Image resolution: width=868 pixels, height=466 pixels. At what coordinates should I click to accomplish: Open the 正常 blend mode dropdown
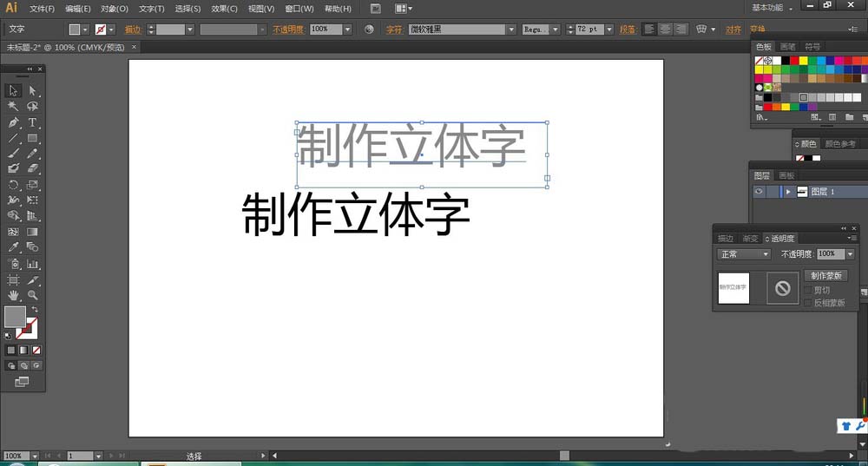click(x=744, y=254)
